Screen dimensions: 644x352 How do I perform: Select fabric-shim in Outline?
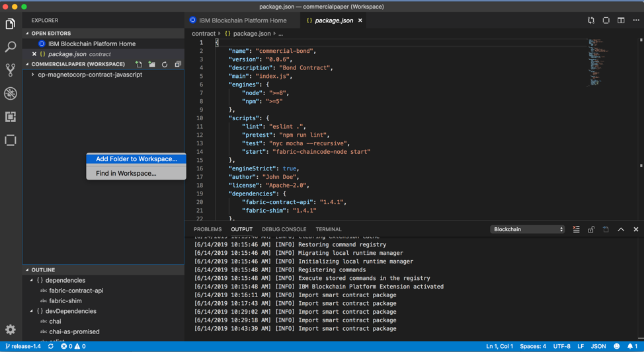pos(65,300)
